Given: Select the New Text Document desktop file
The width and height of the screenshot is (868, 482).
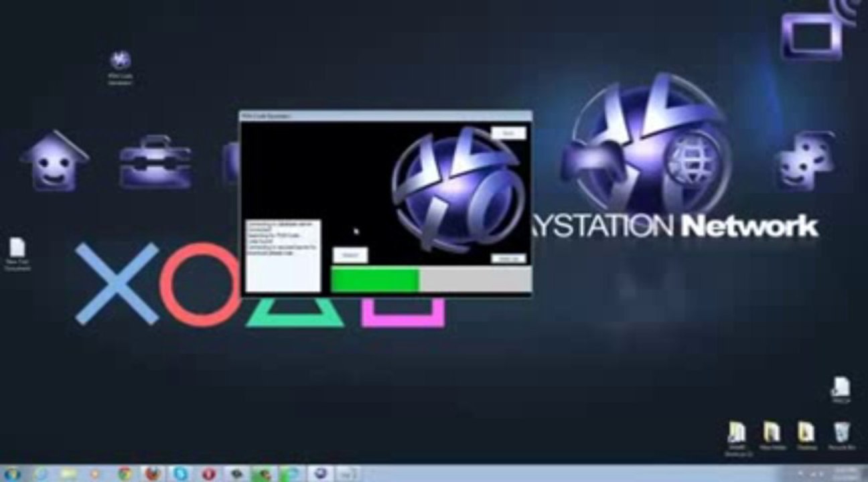Looking at the screenshot, I should pyautogui.click(x=18, y=254).
